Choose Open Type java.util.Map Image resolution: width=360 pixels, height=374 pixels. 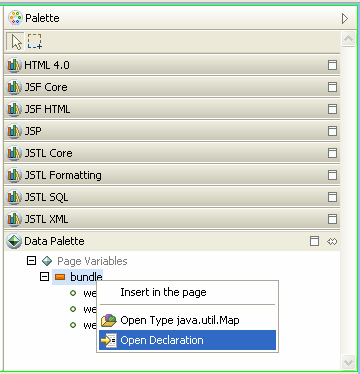pos(188,320)
